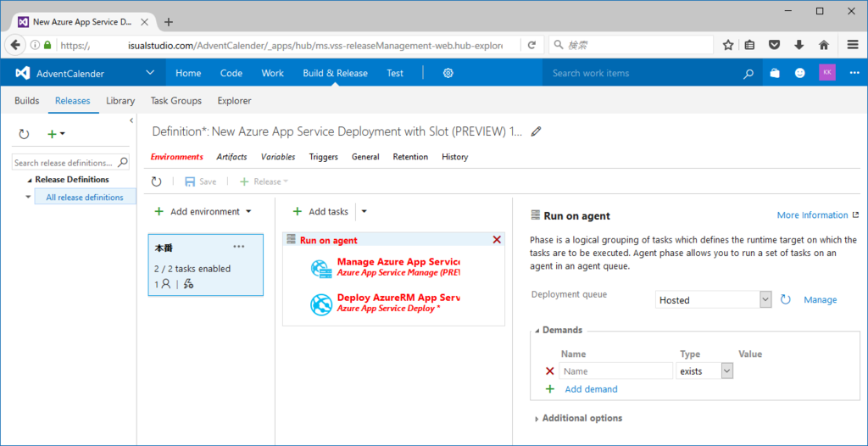The image size is (868, 446).
Task: Delete the demand row with red X
Action: pyautogui.click(x=549, y=371)
